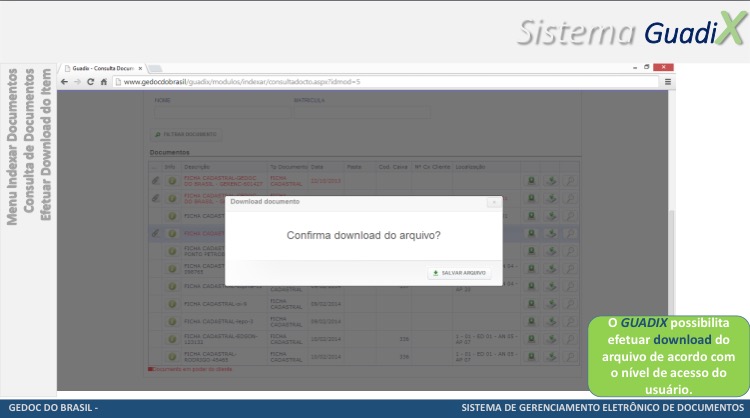
Task: Click info icon on CADASTRAL-RODRIGO-45465 row
Action: point(172,357)
